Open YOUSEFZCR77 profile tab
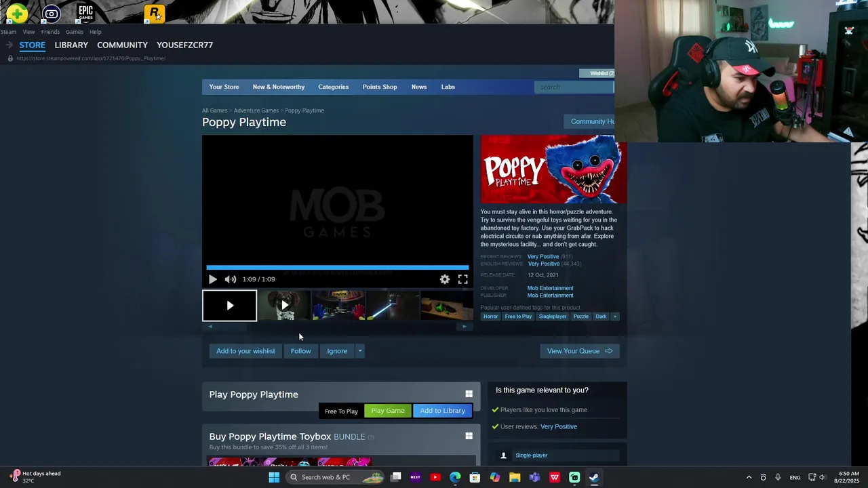The image size is (868, 488). coord(184,45)
